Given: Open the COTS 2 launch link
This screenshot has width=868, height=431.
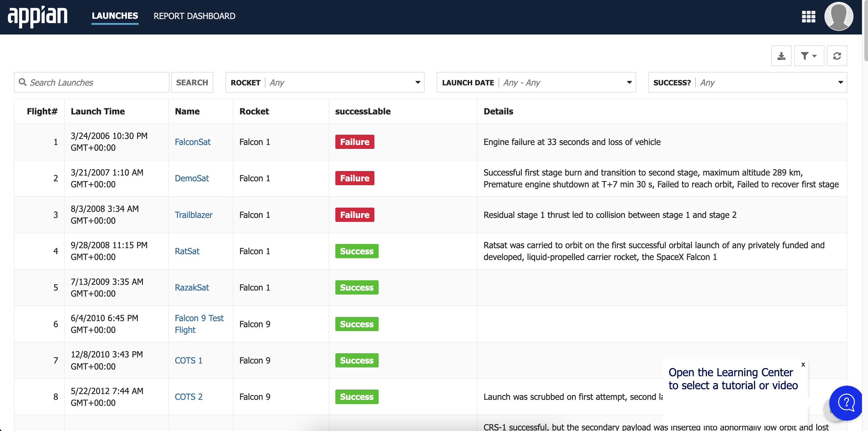Looking at the screenshot, I should coord(189,396).
